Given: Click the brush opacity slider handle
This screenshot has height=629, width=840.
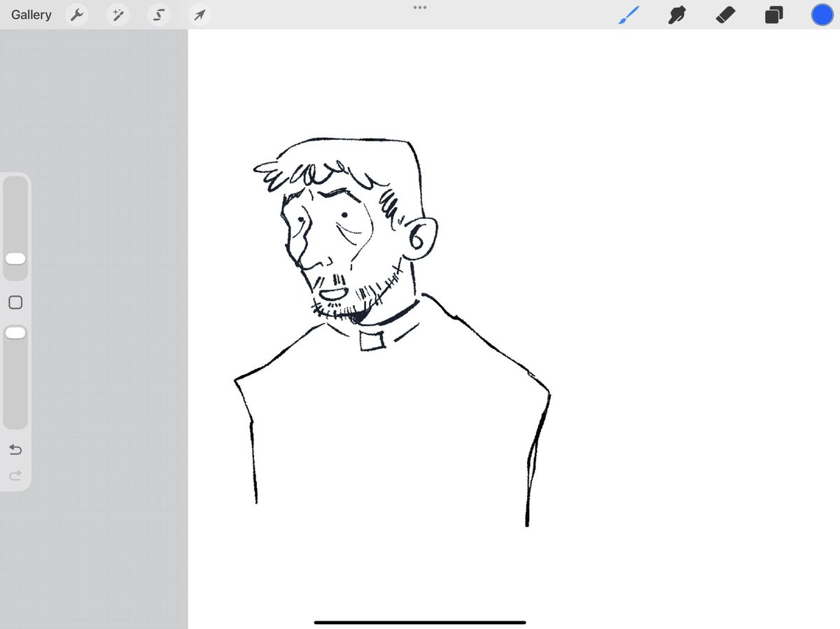Looking at the screenshot, I should [x=15, y=333].
